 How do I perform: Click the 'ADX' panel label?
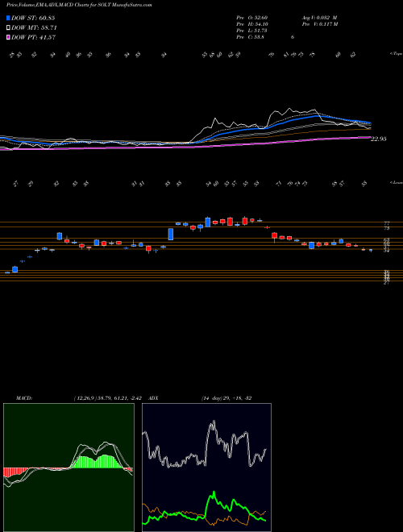(x=153, y=398)
